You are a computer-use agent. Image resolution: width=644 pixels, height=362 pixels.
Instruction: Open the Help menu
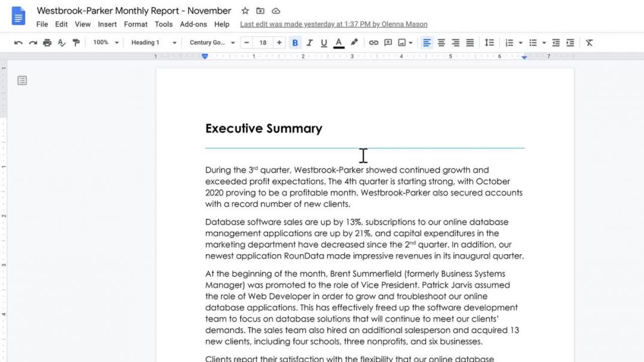[x=222, y=24]
